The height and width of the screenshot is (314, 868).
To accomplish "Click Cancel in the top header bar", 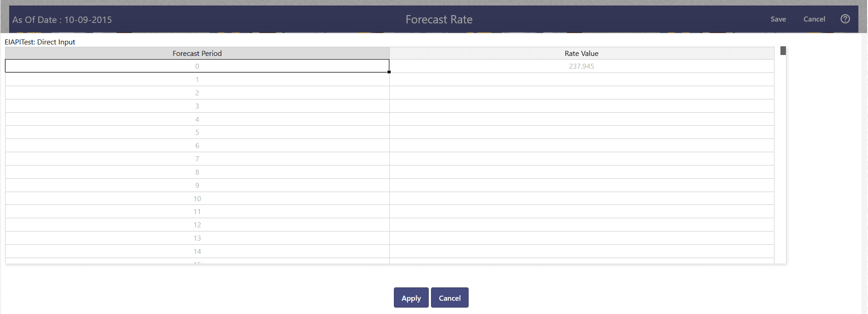I will (814, 19).
